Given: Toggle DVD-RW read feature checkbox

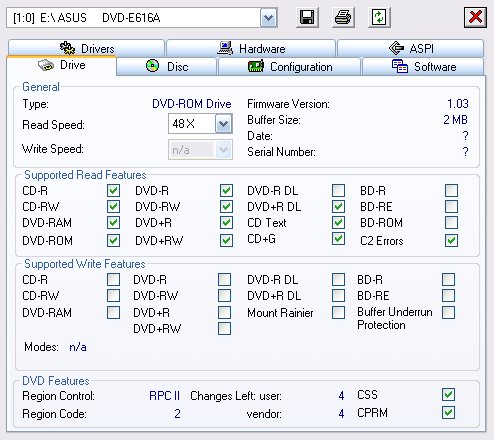Looking at the screenshot, I should pyautogui.click(x=226, y=207).
